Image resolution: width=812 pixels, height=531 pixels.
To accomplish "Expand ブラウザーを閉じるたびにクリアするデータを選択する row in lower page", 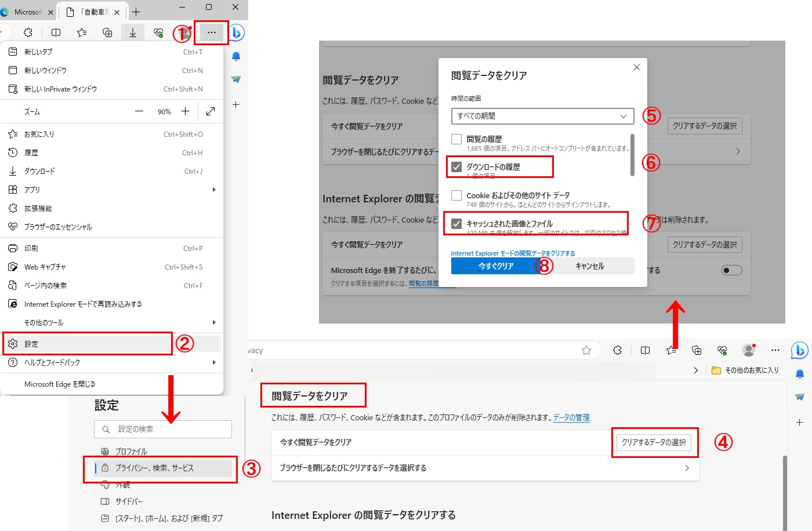I will tap(485, 468).
